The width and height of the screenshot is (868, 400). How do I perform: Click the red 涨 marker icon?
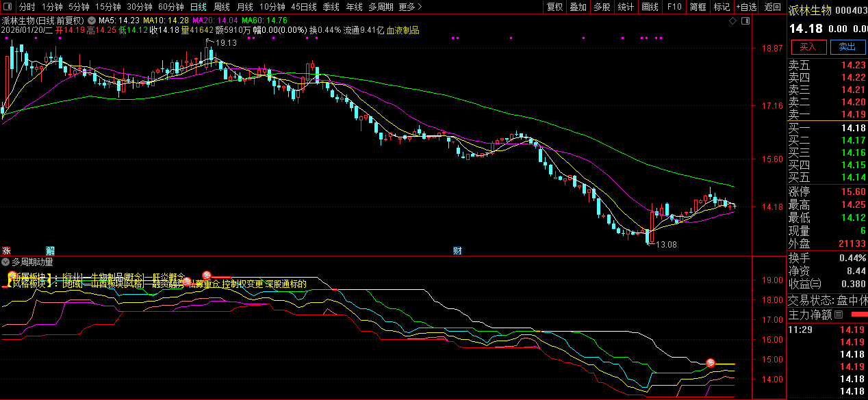coord(6,250)
